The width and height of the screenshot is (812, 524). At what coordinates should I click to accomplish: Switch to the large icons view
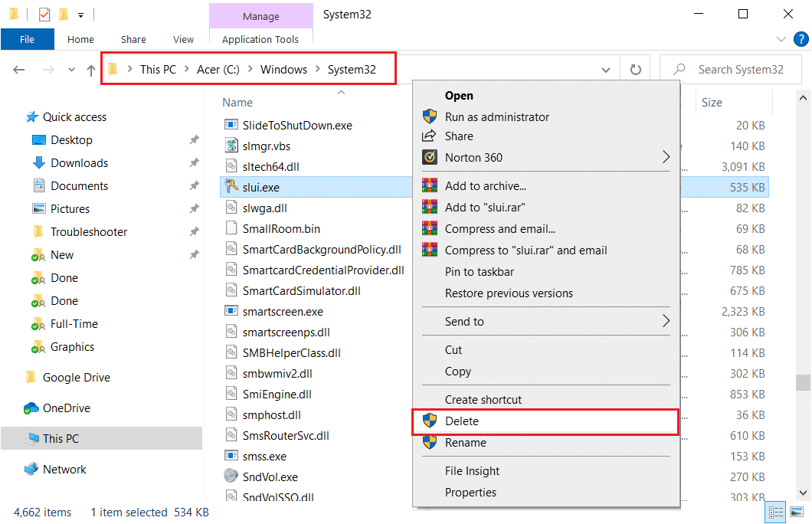pos(797,512)
